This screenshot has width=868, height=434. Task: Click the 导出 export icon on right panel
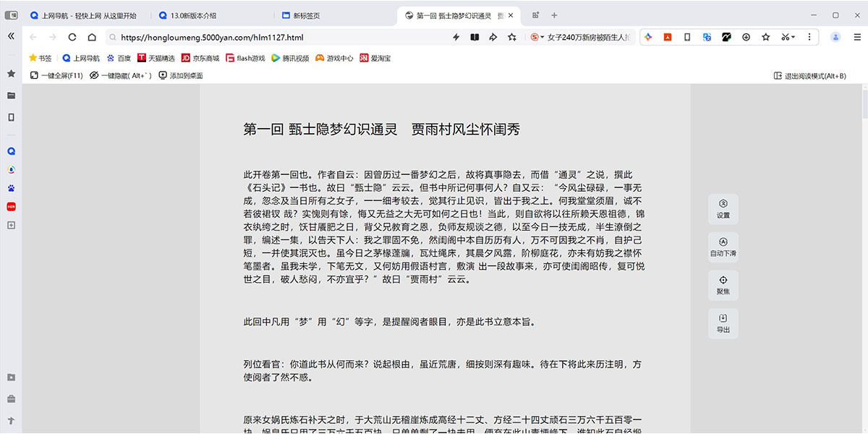coord(723,323)
